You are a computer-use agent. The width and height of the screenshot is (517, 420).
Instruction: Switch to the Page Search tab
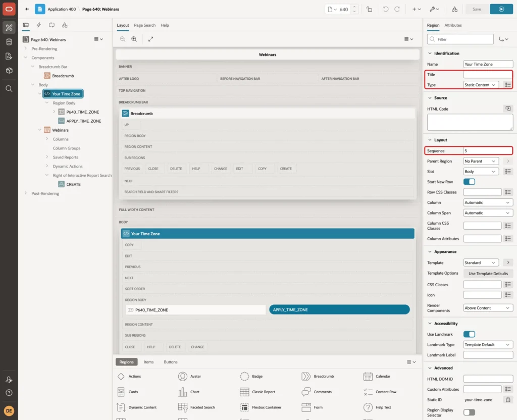click(144, 25)
